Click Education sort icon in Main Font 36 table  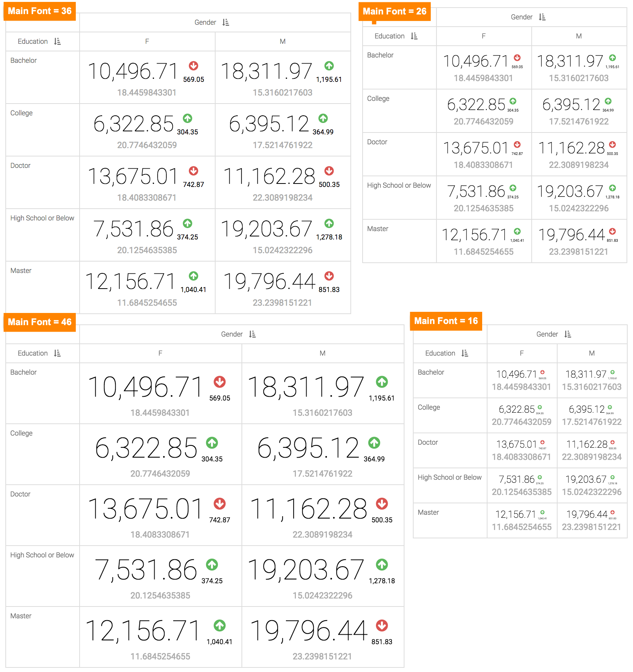pos(58,42)
